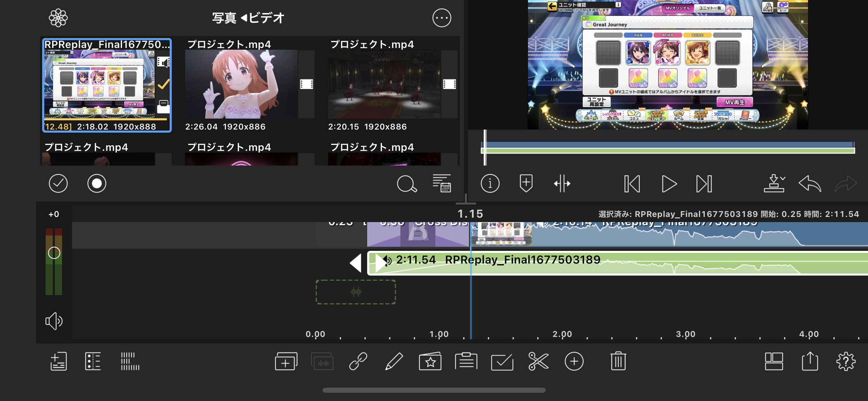Tap the insert-to-timeline stamp icon
Screen dimensions: 868x401
(774, 183)
